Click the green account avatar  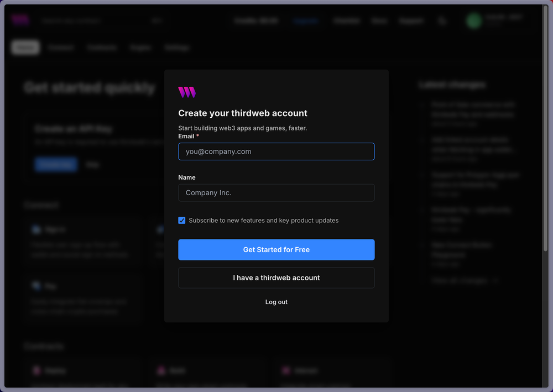[473, 20]
